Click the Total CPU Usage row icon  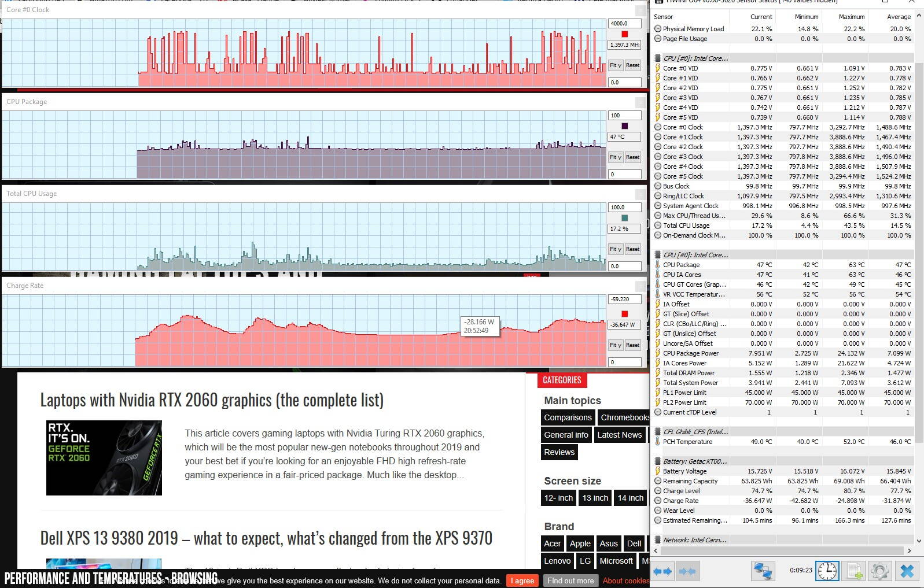[x=658, y=225]
